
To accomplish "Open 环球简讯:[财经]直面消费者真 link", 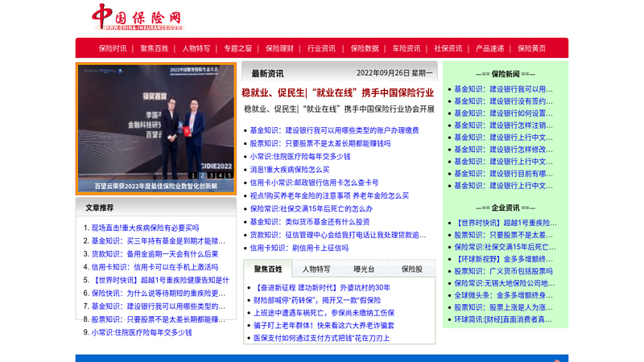I will click(x=503, y=319).
